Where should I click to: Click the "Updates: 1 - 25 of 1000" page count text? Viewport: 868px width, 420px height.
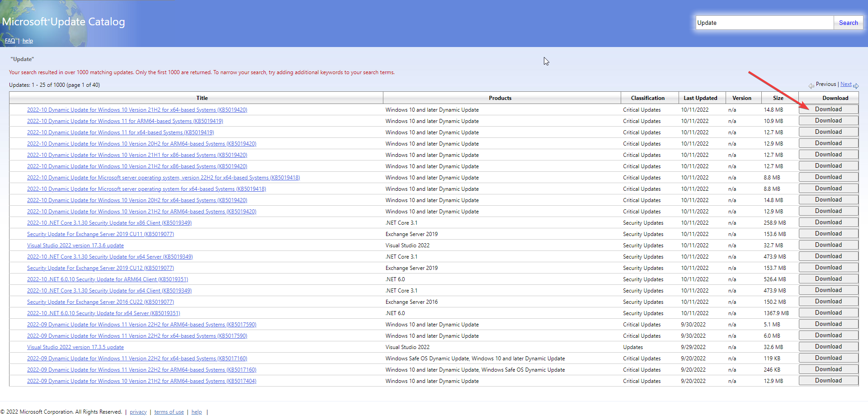click(54, 85)
